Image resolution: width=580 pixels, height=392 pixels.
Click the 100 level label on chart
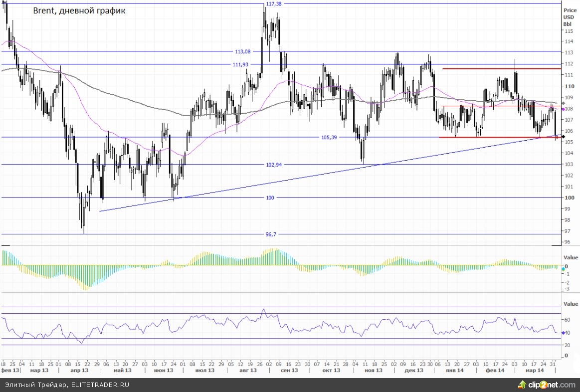(x=270, y=198)
